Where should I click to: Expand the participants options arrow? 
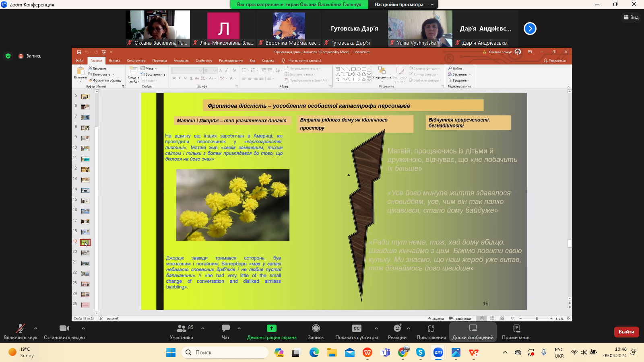click(x=203, y=328)
